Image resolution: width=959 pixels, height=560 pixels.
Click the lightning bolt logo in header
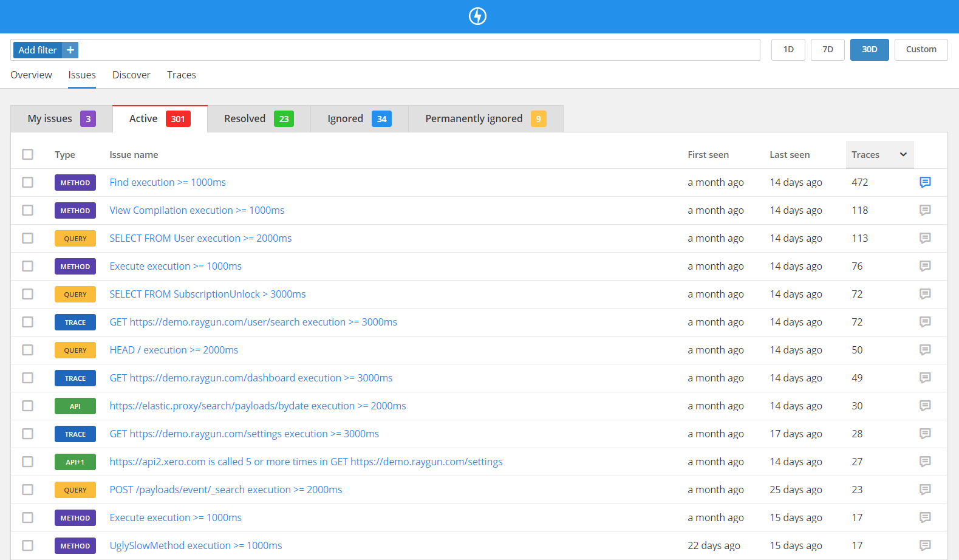(x=477, y=16)
